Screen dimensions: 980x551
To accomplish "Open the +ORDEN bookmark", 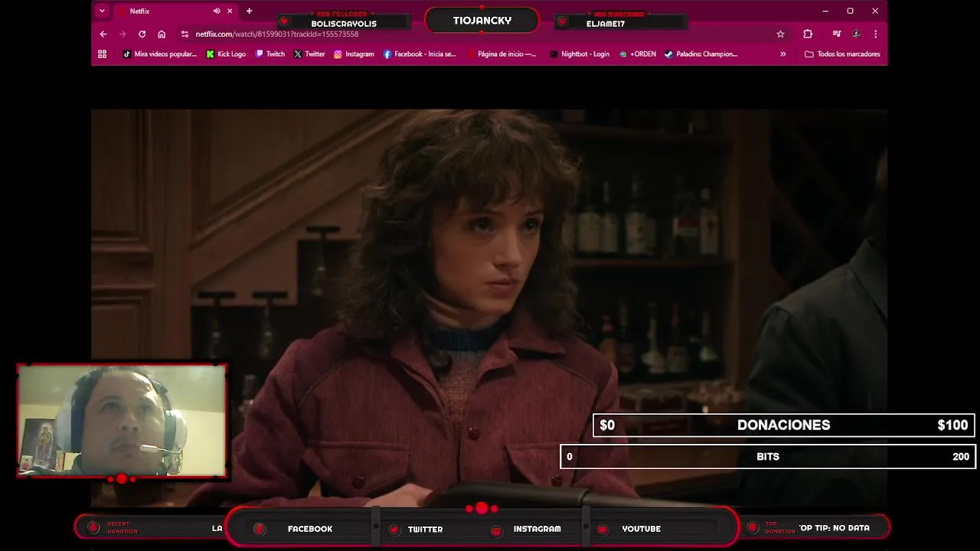I will point(638,54).
